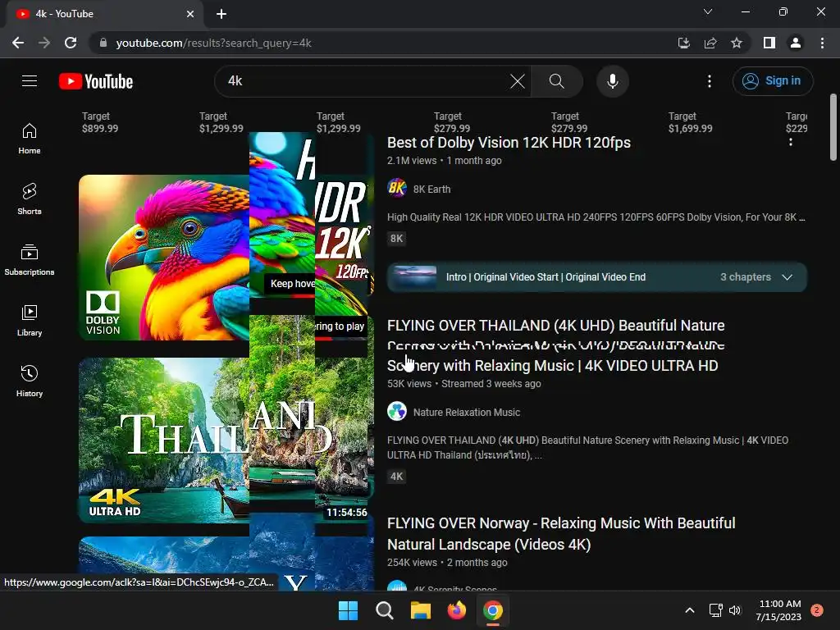
Task: Open FLYING OVER THAILAND video title
Action: [x=555, y=345]
